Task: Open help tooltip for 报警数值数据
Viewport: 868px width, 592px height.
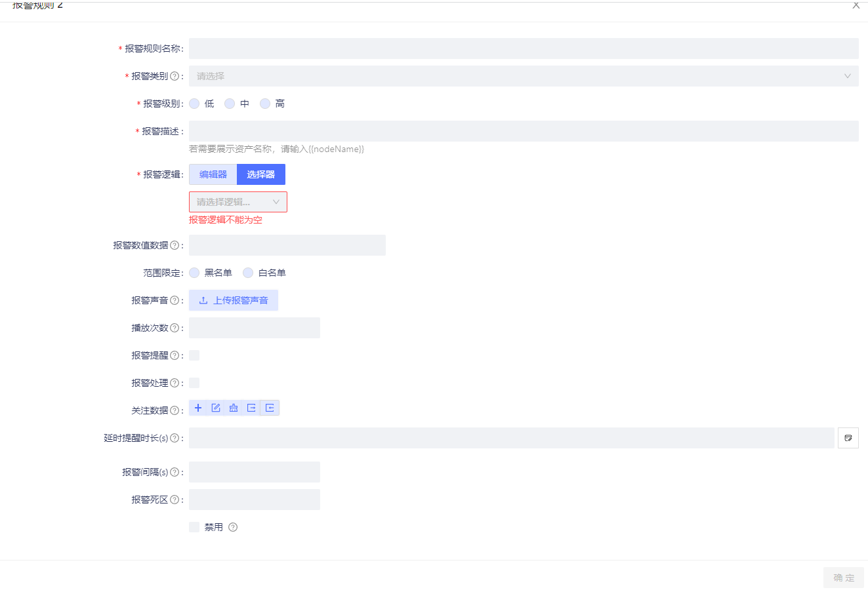Action: [x=175, y=245]
